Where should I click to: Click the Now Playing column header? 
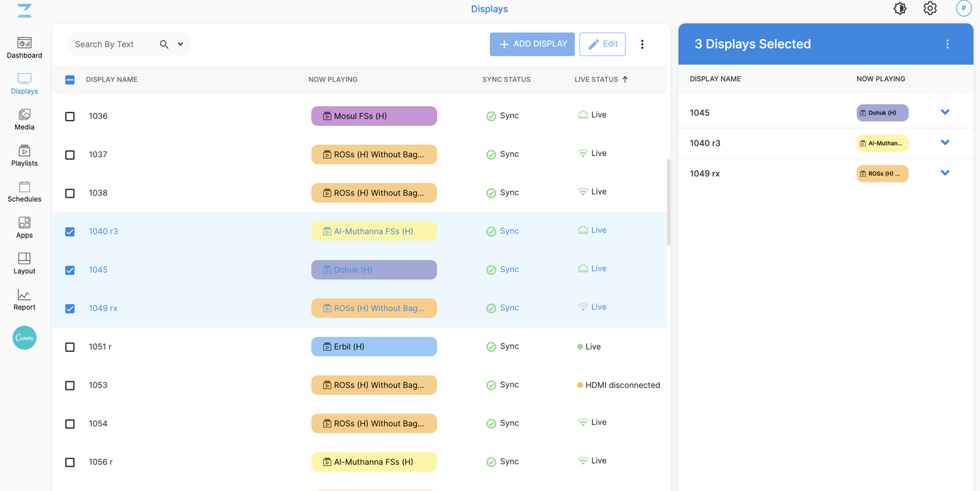333,80
